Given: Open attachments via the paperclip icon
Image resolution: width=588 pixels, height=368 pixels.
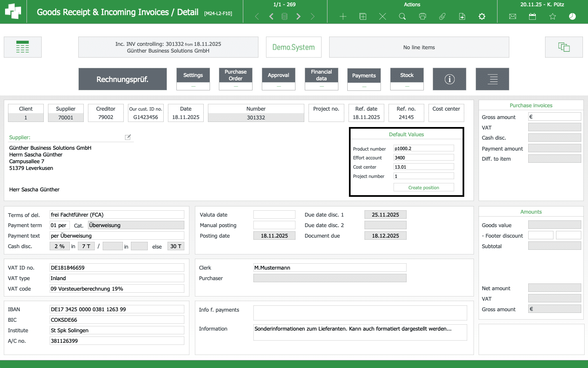Looking at the screenshot, I should pos(442,16).
